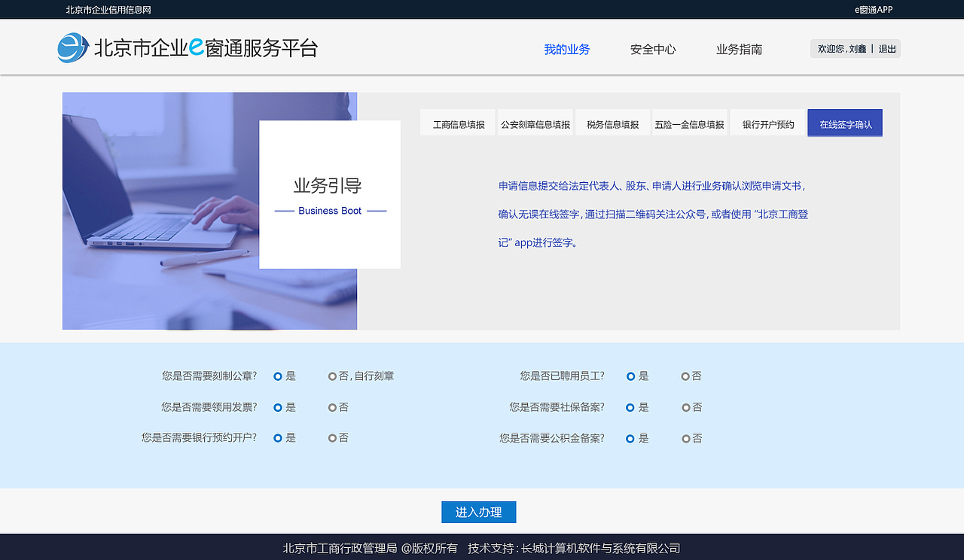The width and height of the screenshot is (964, 560).
Task: Switch to the 五险一金信息填报 tab
Action: [689, 123]
